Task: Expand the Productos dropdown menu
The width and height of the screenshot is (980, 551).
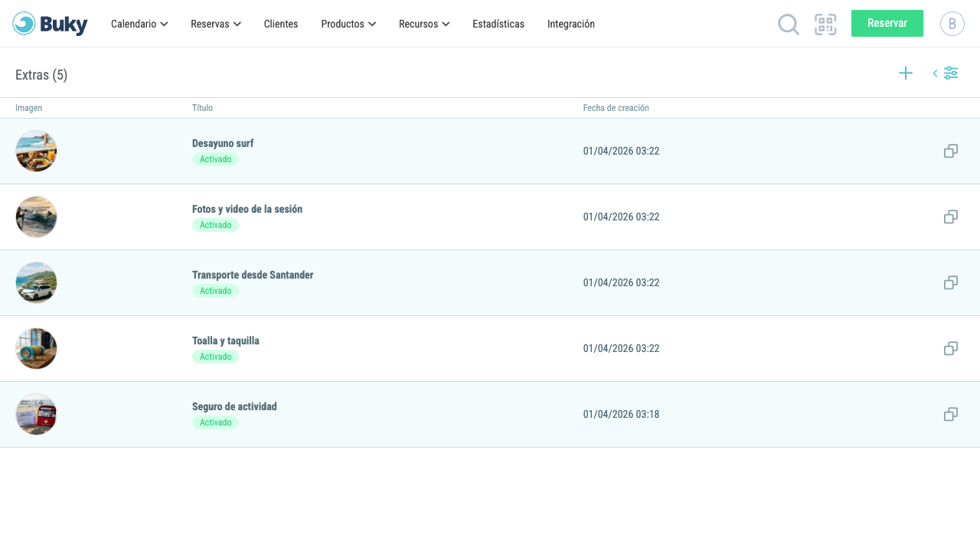Action: [x=348, y=24]
